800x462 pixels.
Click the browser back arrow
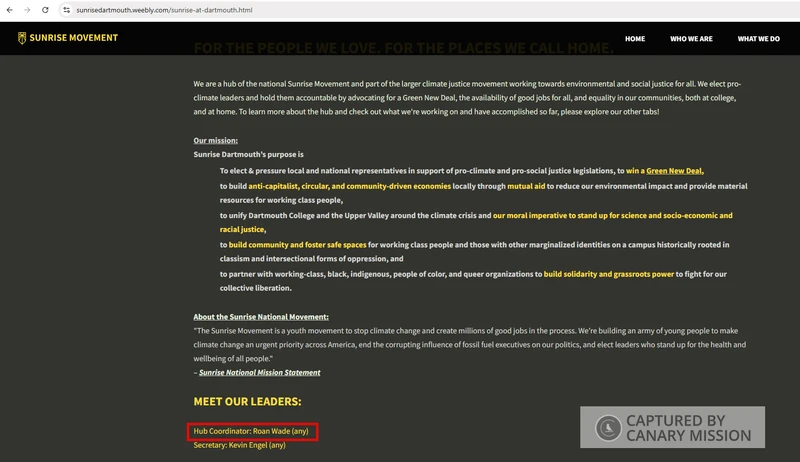tap(10, 10)
